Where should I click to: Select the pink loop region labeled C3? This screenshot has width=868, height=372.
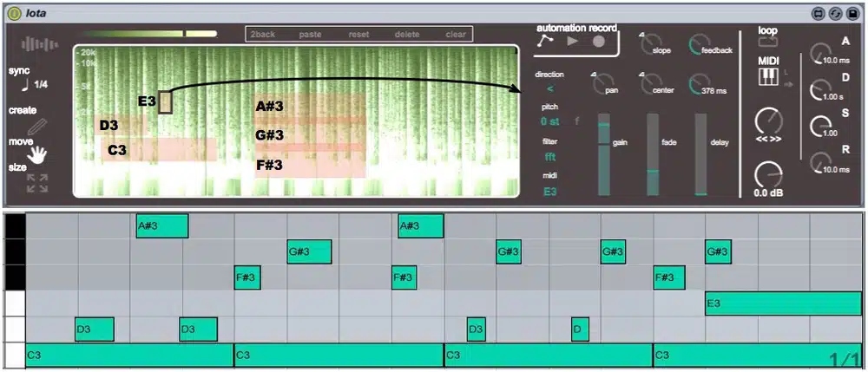158,150
